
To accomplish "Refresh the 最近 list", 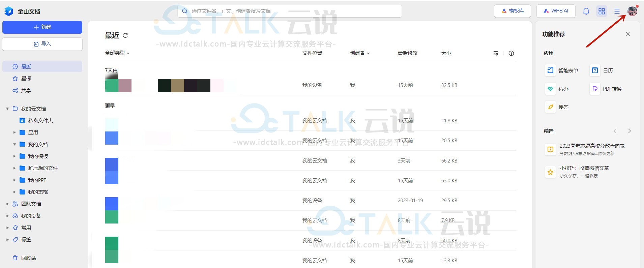I will pos(125,35).
